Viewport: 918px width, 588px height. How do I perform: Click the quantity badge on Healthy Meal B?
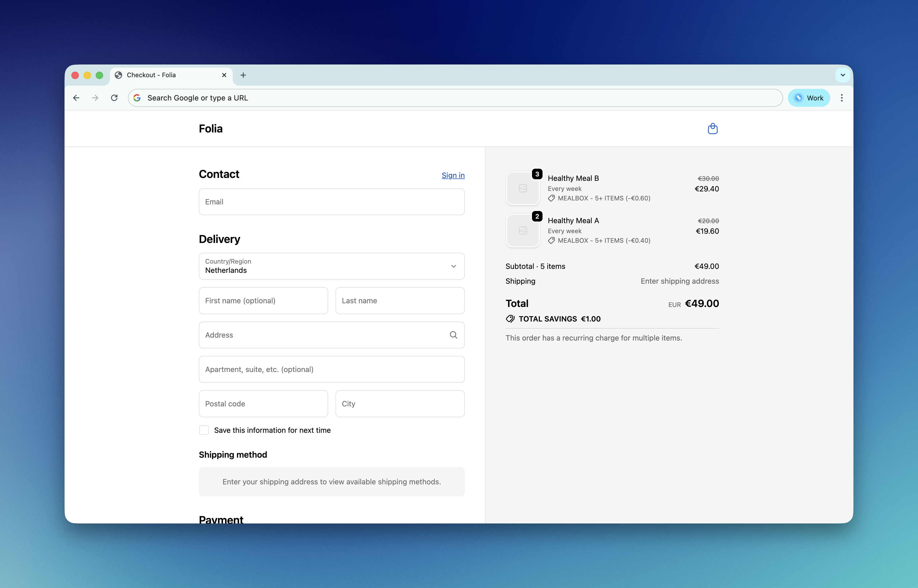tap(537, 174)
